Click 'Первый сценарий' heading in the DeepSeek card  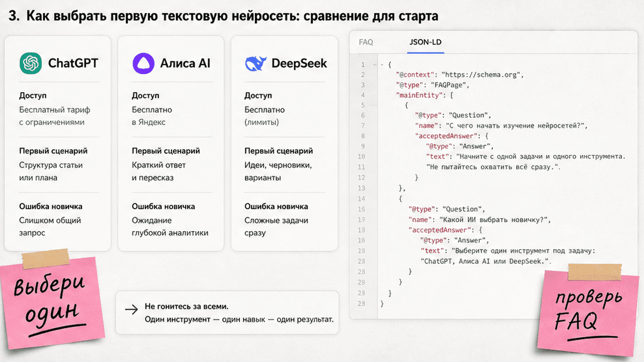point(279,151)
